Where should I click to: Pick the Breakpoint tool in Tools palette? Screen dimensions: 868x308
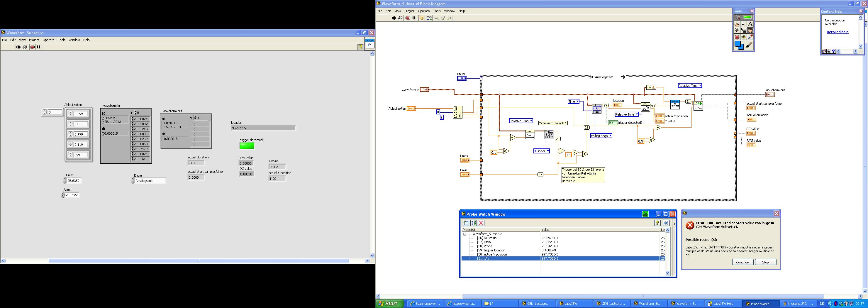737,37
